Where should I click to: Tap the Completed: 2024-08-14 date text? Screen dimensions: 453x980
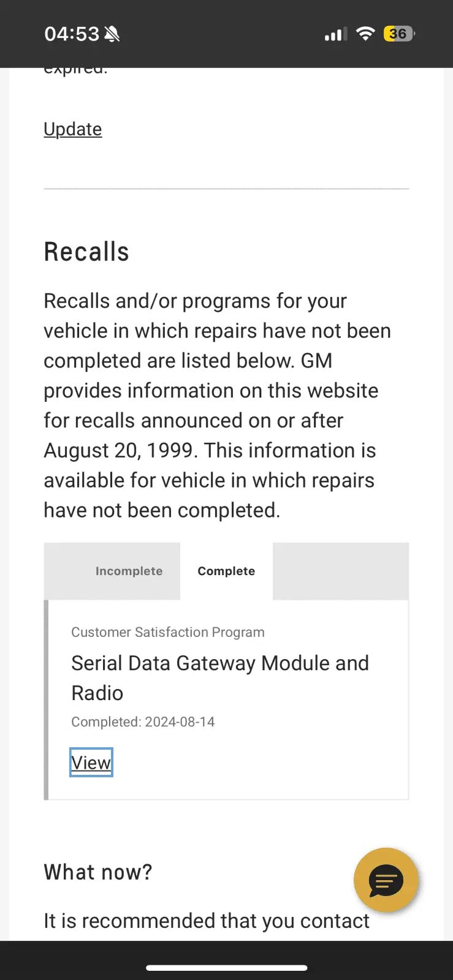(143, 722)
